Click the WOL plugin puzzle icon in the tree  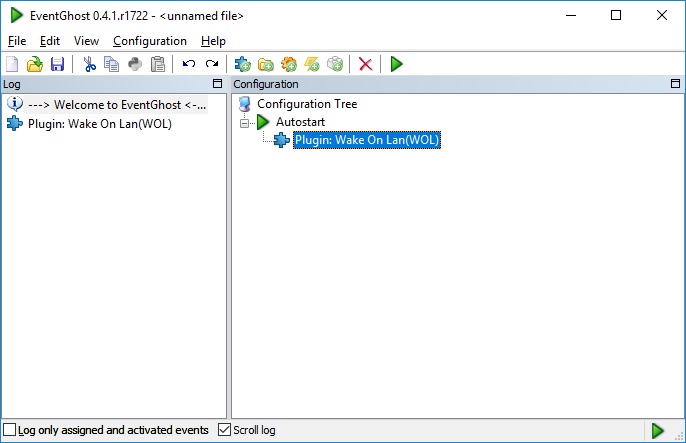(x=282, y=140)
